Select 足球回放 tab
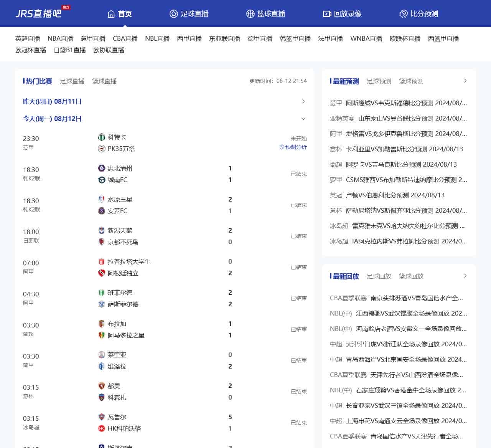 point(379,276)
